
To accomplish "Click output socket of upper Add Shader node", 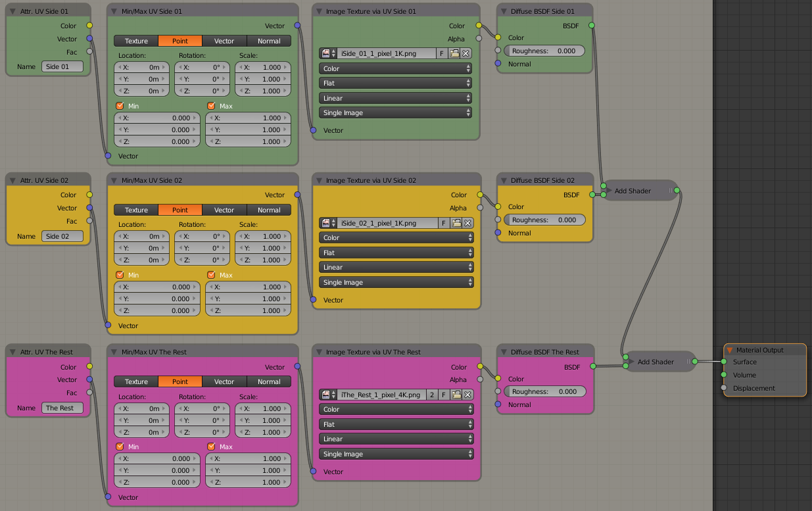I will [x=677, y=191].
